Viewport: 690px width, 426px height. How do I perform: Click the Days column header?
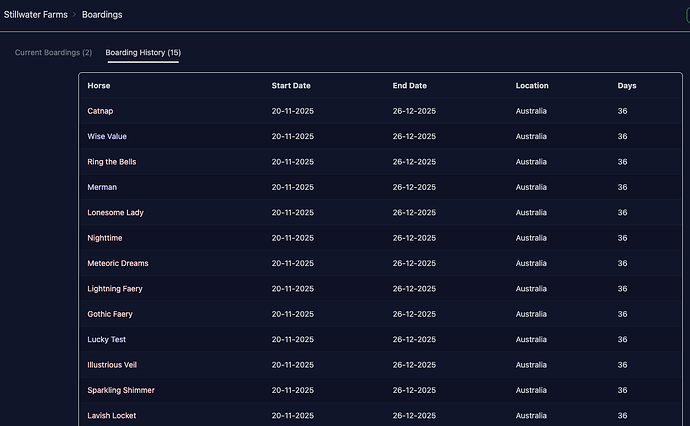coord(626,86)
